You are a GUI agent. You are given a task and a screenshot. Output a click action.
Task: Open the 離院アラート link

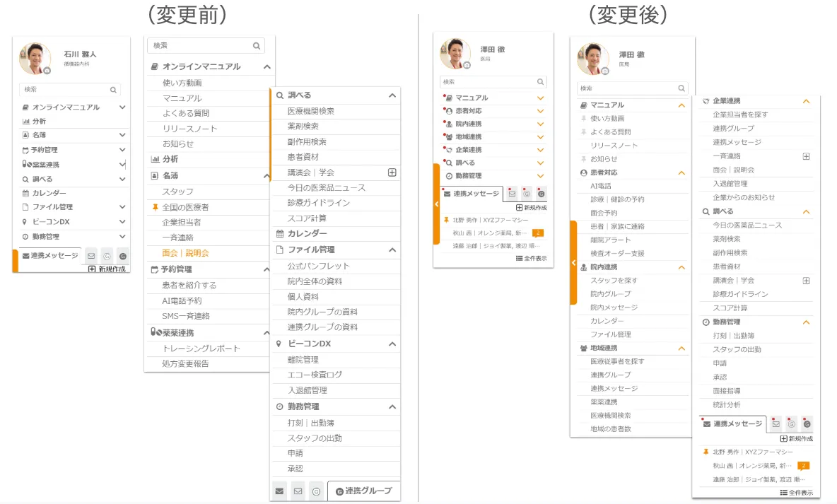[x=611, y=240]
